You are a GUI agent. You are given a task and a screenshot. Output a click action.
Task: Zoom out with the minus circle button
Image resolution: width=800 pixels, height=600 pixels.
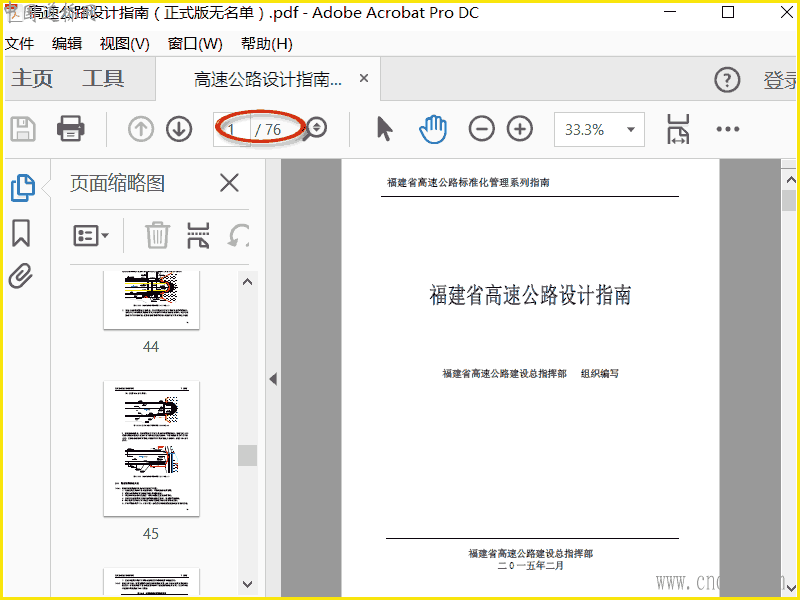[482, 129]
